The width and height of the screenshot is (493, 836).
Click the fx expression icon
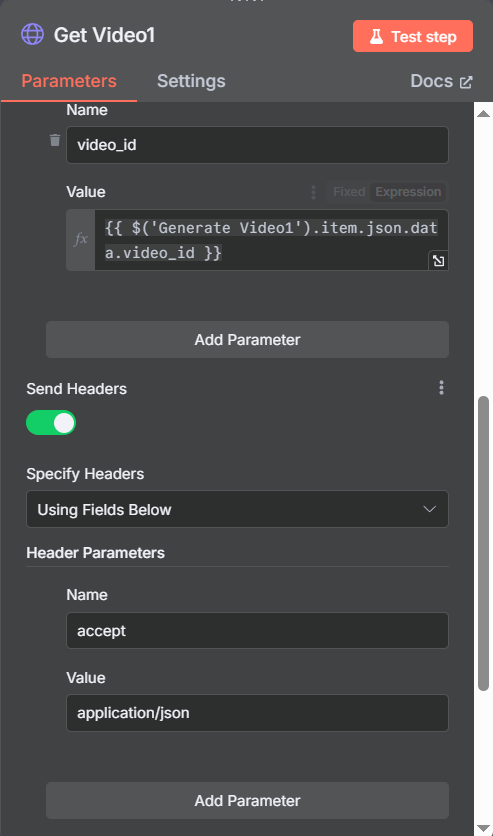coord(81,239)
